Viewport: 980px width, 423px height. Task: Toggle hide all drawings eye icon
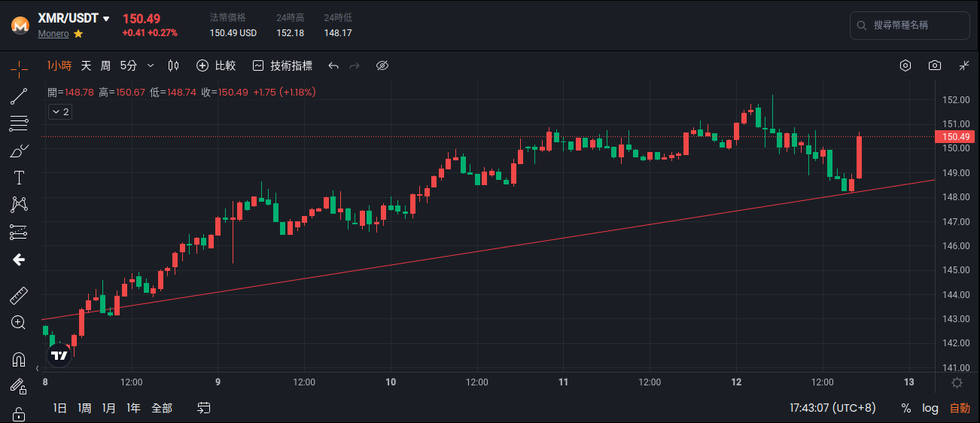(x=382, y=65)
